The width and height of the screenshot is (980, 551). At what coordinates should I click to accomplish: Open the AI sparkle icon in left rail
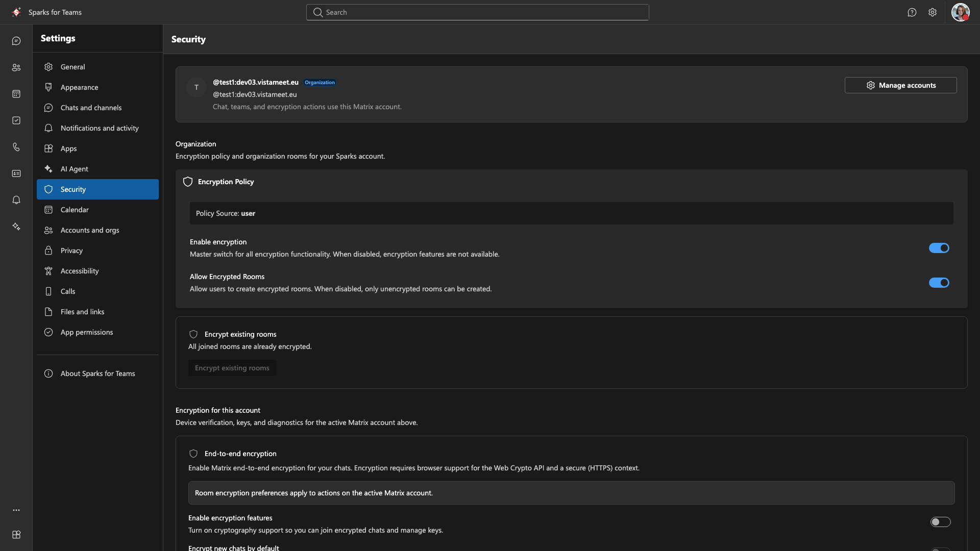(16, 227)
